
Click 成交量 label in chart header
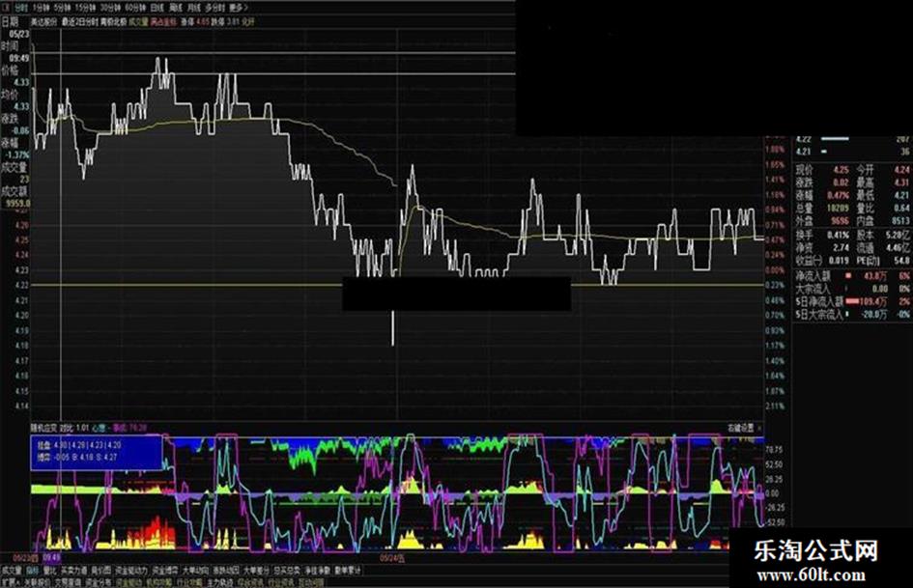tap(138, 21)
